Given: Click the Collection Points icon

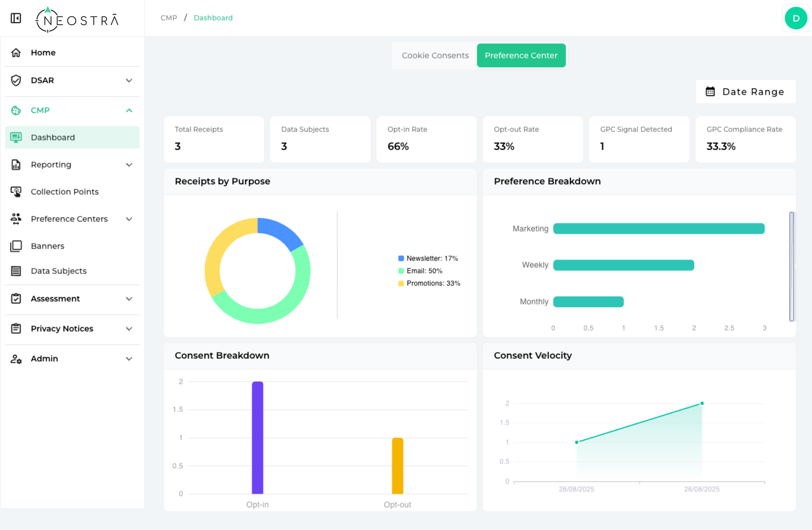Looking at the screenshot, I should point(16,192).
